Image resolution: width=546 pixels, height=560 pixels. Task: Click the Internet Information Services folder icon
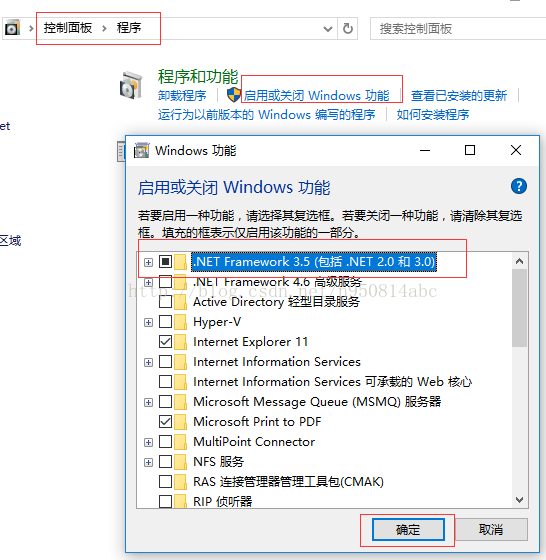[181, 362]
